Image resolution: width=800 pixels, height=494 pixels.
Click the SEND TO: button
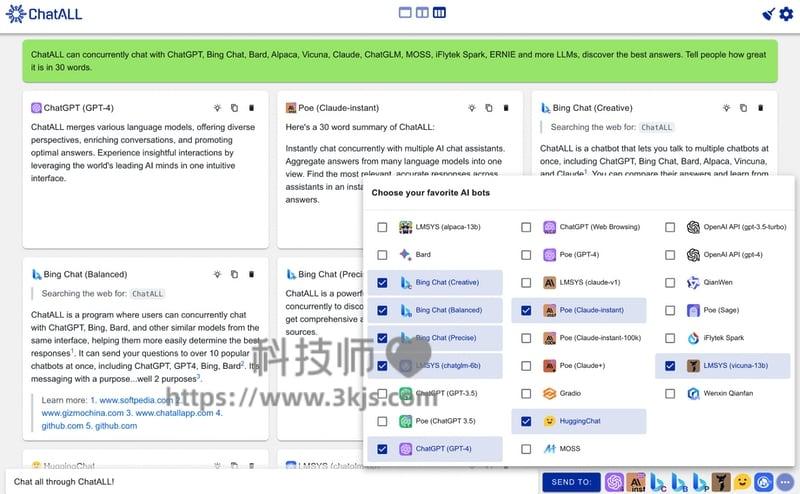(571, 482)
